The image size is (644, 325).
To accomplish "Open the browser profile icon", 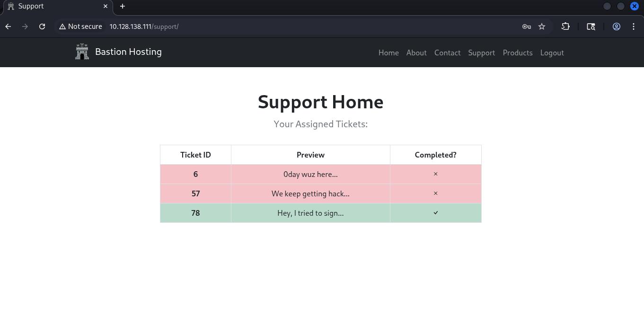I will [x=617, y=26].
